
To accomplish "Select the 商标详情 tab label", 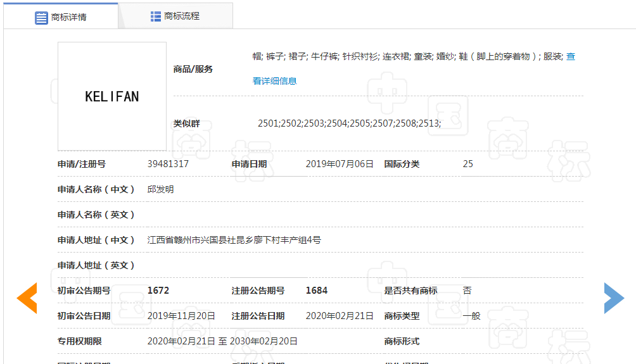I will coord(69,18).
